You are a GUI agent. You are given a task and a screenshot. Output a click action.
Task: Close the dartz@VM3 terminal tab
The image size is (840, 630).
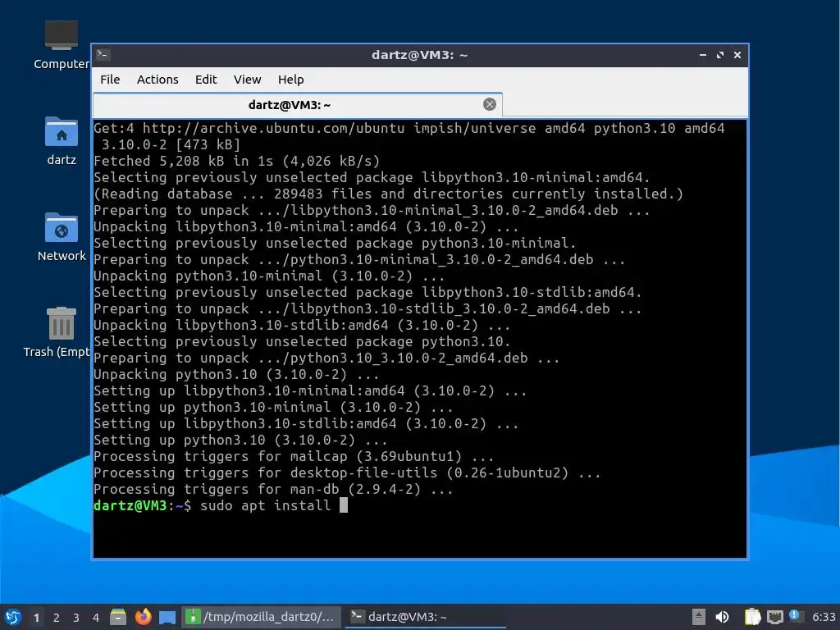(489, 104)
